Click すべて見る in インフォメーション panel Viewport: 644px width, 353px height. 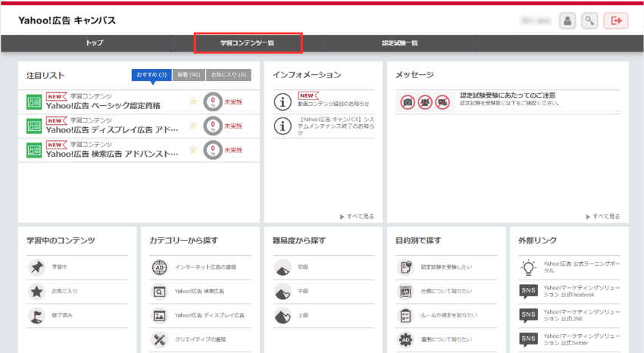(x=357, y=217)
